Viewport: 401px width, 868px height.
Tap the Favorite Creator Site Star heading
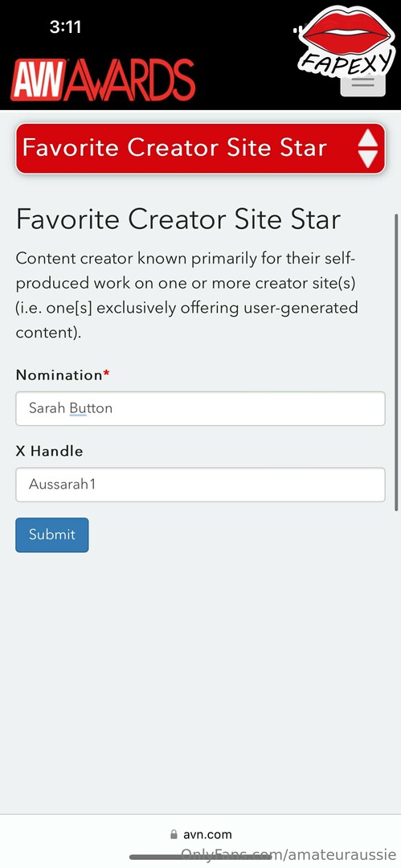tap(178, 219)
